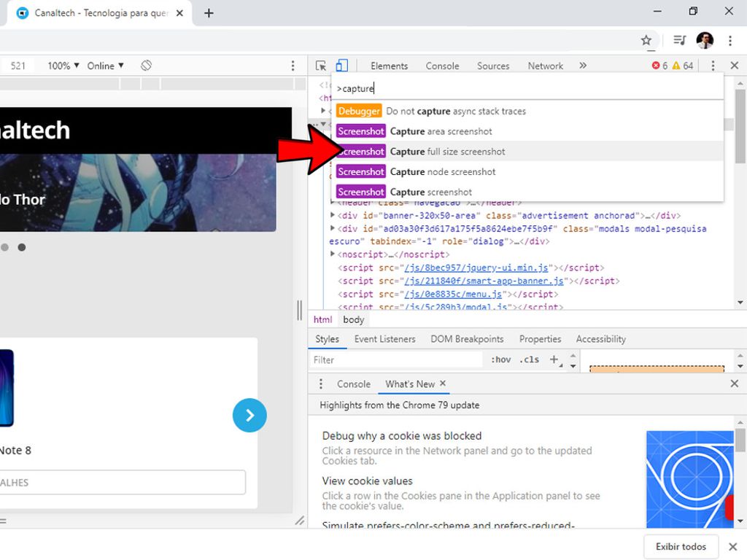
Task: Select html in the breadcrumb
Action: tap(322, 319)
